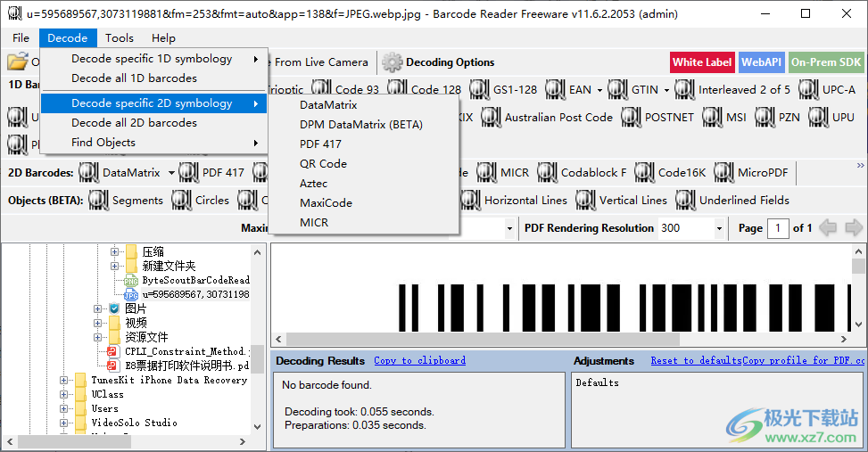
Task: Click Reset to defaults link
Action: click(x=696, y=360)
